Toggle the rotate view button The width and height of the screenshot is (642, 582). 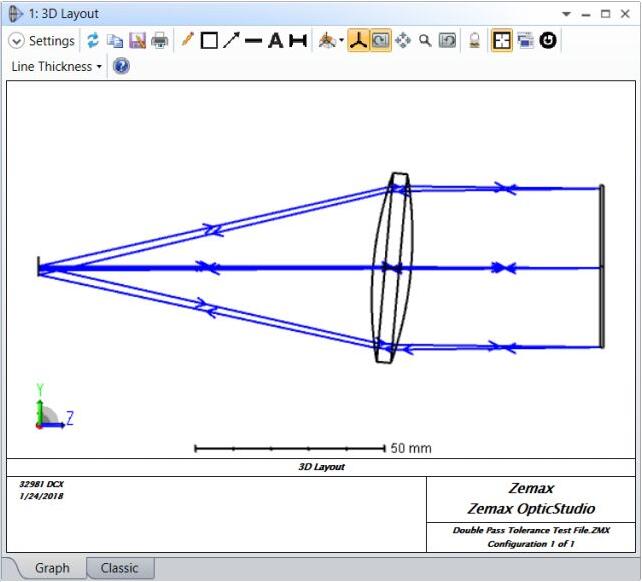point(381,41)
